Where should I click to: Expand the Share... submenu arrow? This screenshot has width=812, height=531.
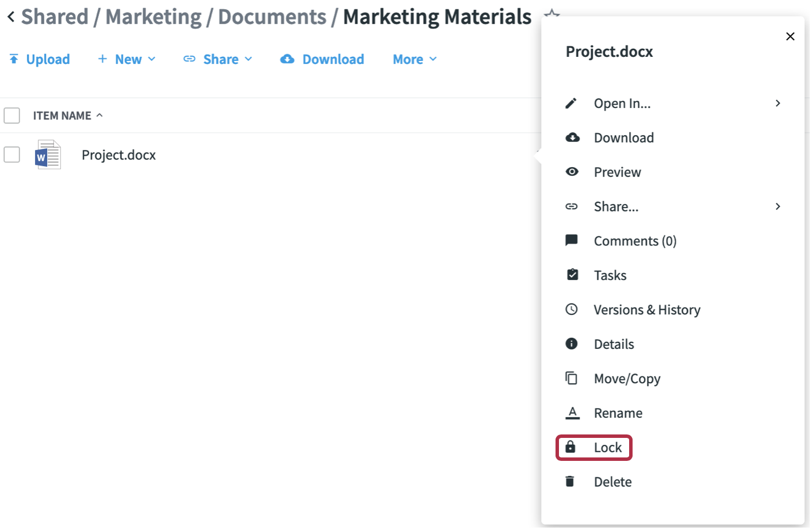tap(779, 206)
